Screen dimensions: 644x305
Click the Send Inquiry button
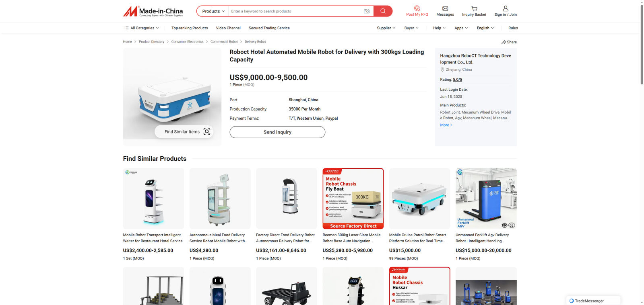(x=277, y=132)
